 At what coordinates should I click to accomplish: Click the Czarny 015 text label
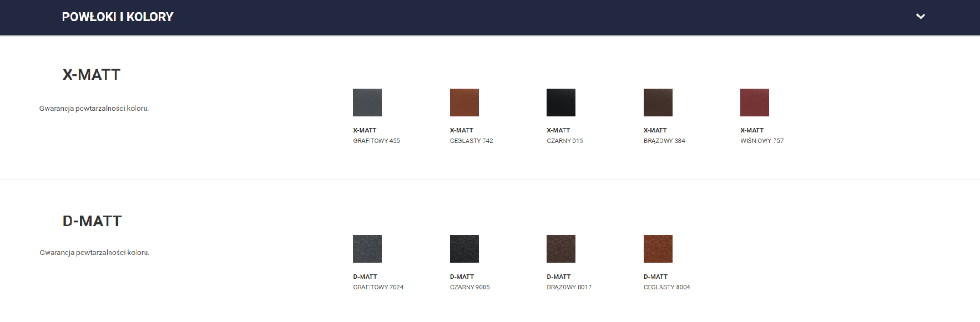[564, 141]
